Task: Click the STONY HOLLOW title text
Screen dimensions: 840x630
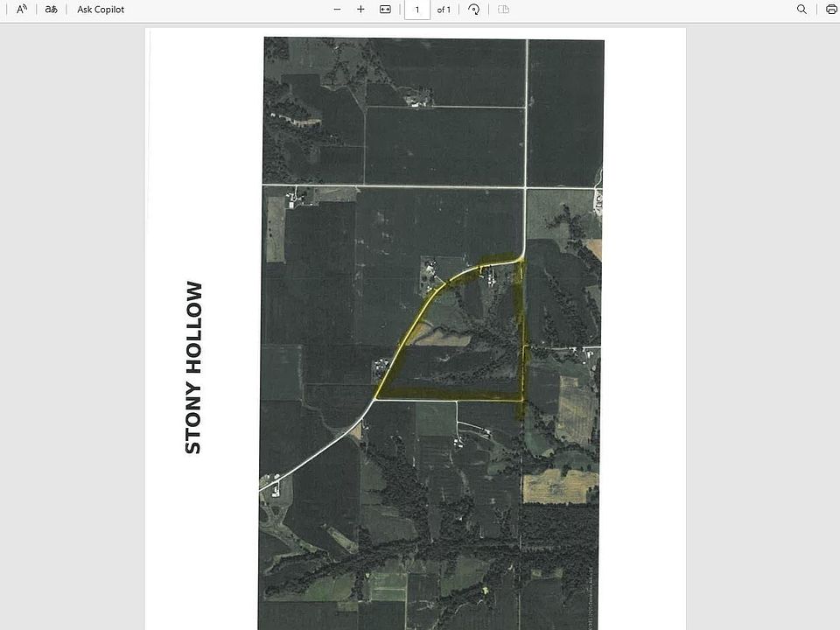Action: [193, 367]
